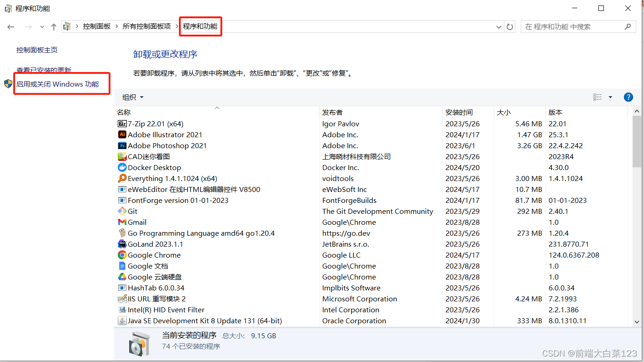Select the voidtools publisher cell
The image size is (644, 362).
(x=338, y=178)
